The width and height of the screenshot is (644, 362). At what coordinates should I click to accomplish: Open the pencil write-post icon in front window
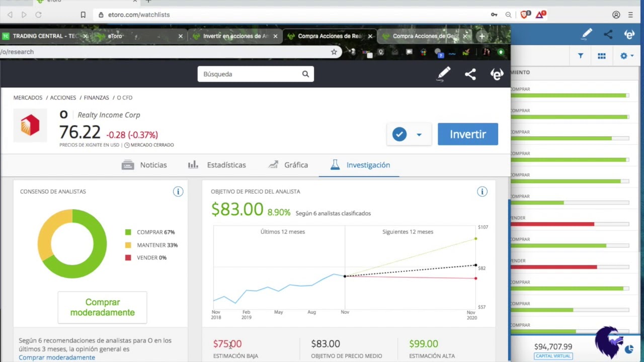pyautogui.click(x=444, y=74)
